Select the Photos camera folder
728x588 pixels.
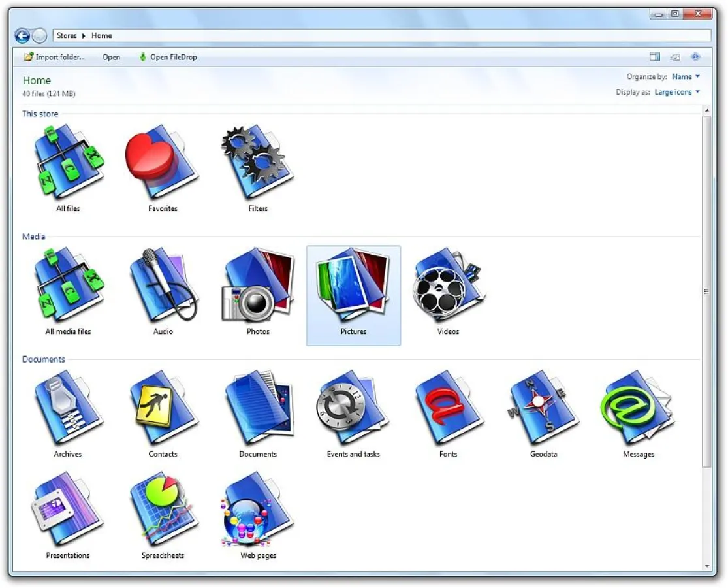(258, 286)
